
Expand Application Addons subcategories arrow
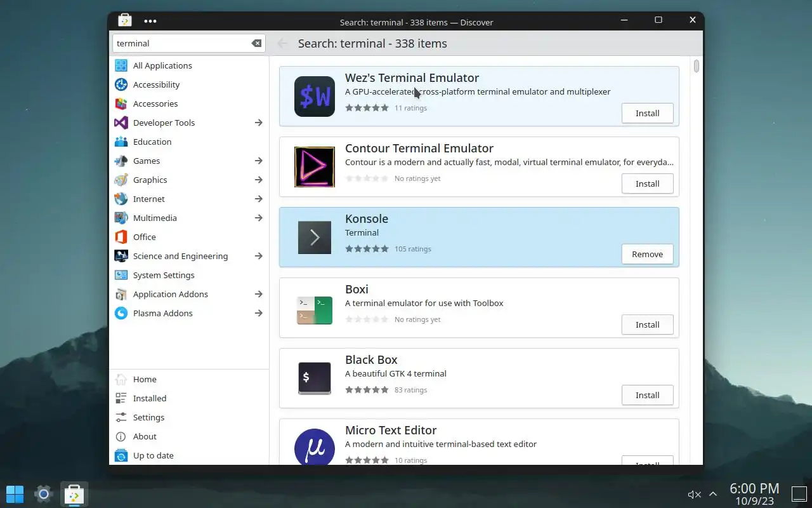258,294
